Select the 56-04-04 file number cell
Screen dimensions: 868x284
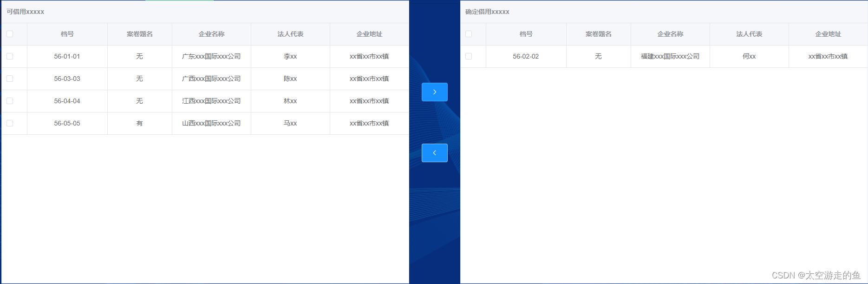(x=67, y=101)
